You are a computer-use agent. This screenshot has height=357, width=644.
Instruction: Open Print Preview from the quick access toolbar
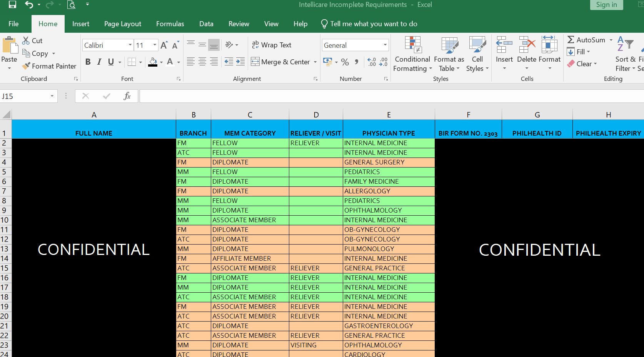tap(71, 5)
